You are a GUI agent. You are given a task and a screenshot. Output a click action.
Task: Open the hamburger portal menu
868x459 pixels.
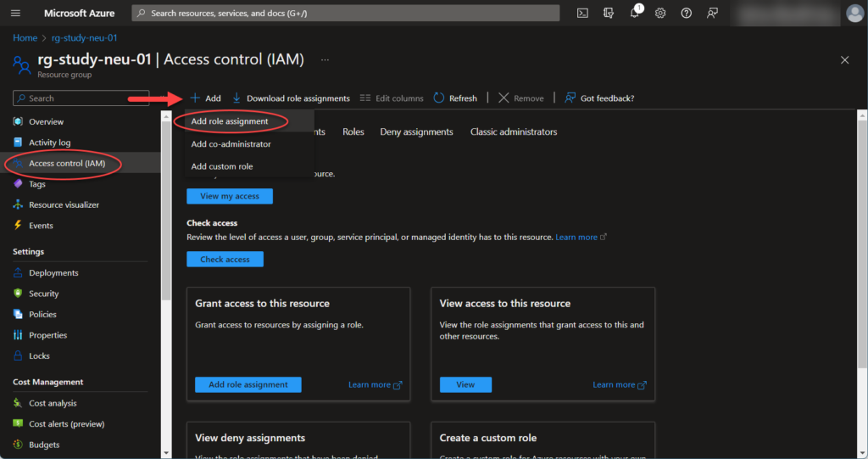pos(15,13)
